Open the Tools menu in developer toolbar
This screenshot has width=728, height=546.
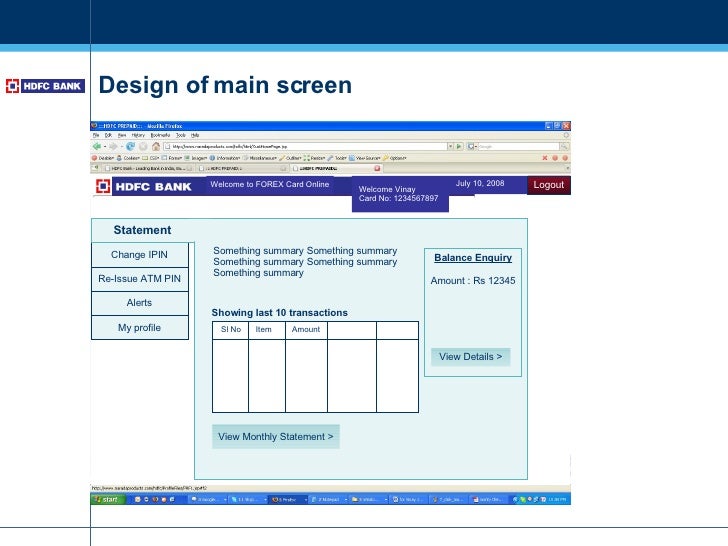click(337, 158)
